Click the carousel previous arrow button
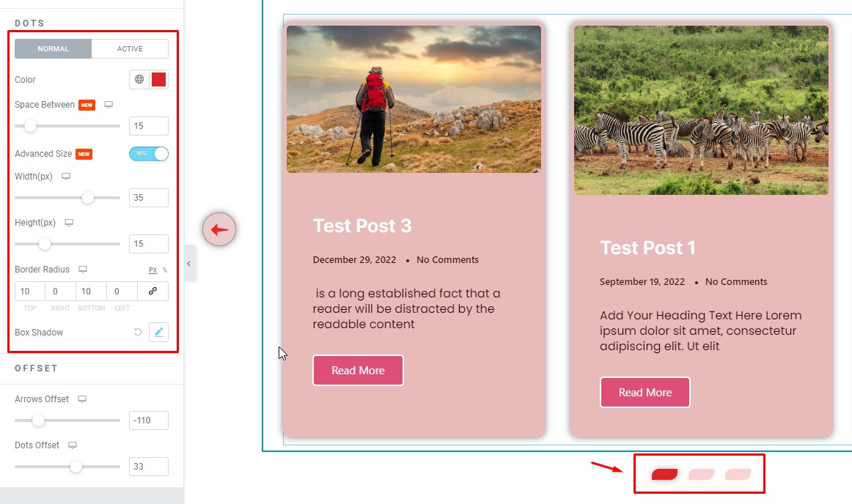852x504 pixels. pyautogui.click(x=219, y=229)
